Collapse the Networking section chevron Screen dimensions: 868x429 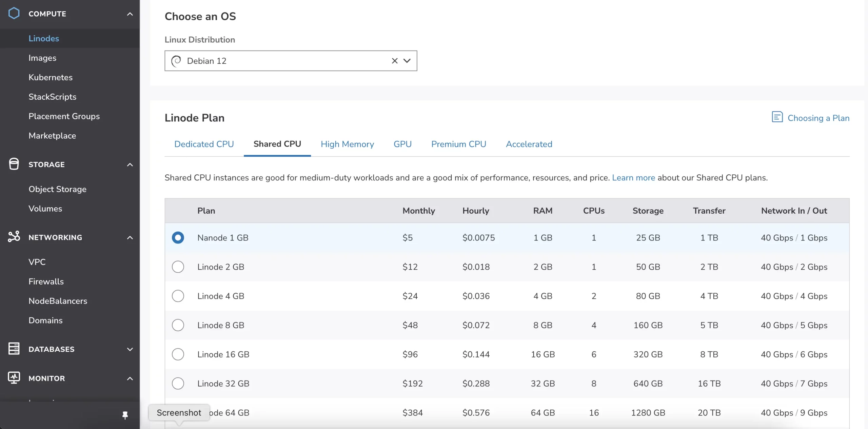130,237
